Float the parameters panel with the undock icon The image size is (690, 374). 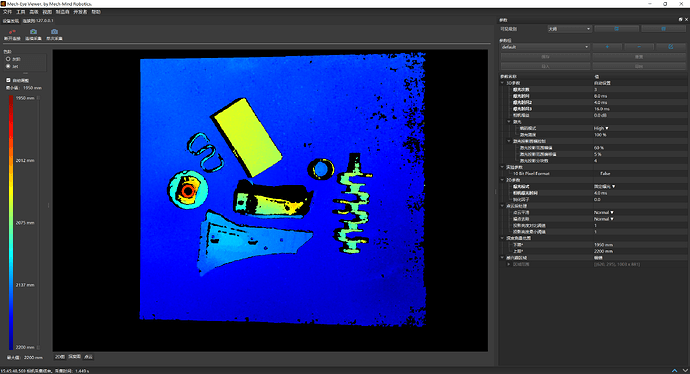tap(680, 20)
